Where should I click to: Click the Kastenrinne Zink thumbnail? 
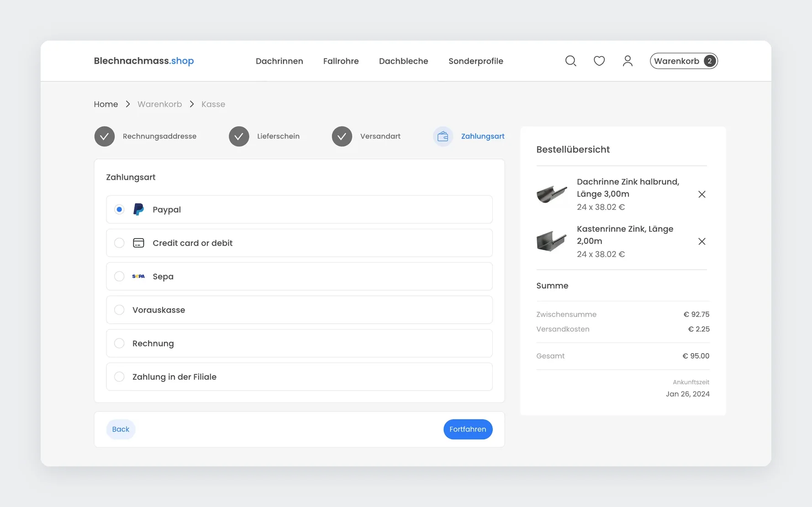point(551,241)
